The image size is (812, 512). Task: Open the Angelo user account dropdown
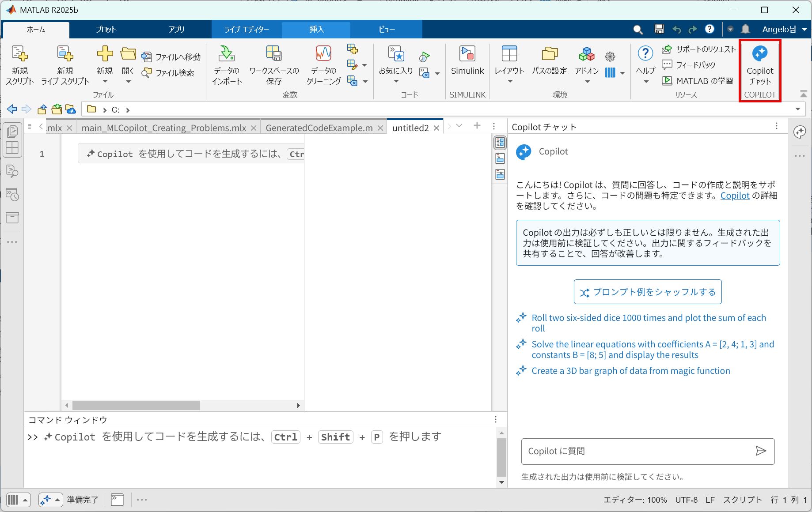tap(784, 29)
